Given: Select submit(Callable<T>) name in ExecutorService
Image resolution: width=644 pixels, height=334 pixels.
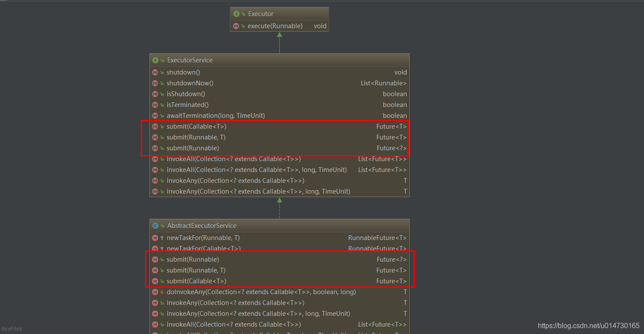Looking at the screenshot, I should (x=197, y=126).
